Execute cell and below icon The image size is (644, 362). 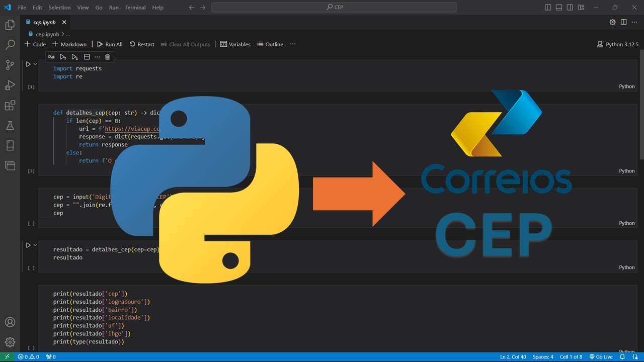[74, 57]
